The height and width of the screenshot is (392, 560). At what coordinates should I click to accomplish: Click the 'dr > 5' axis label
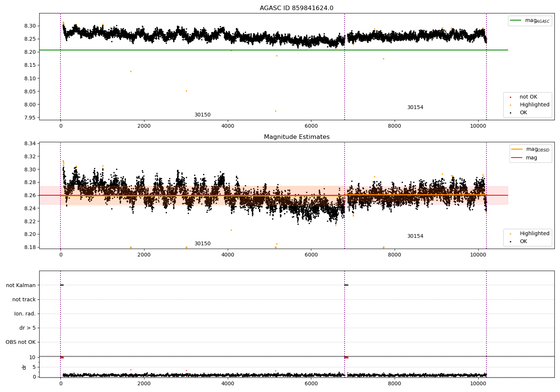pyautogui.click(x=28, y=328)
